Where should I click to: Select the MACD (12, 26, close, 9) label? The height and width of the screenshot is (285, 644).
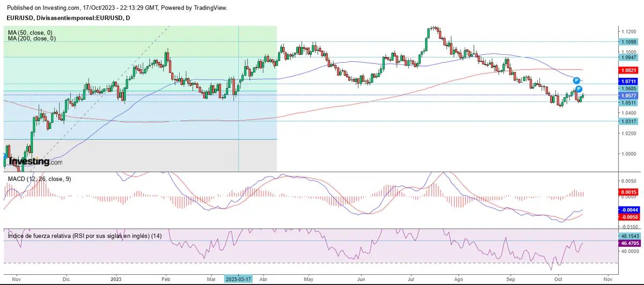coord(39,179)
